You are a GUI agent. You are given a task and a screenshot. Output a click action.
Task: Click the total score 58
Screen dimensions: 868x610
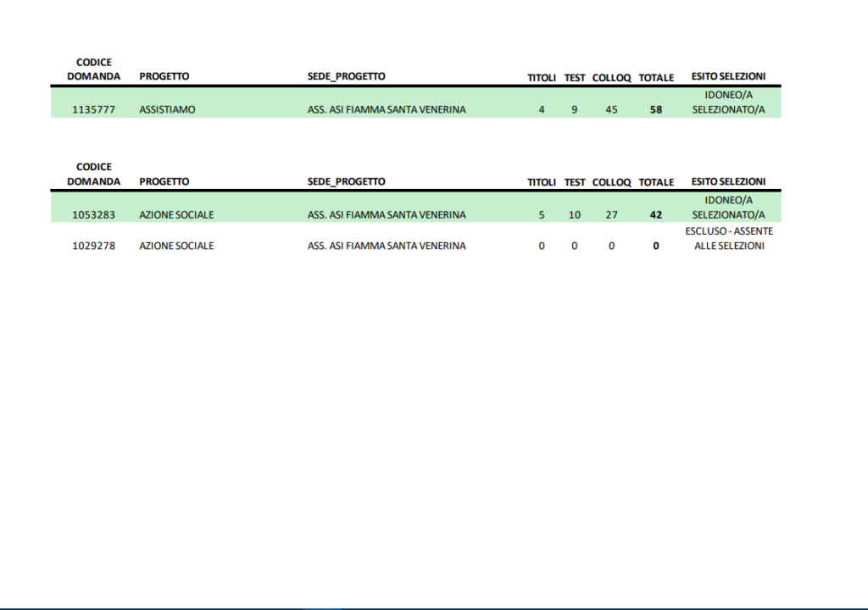point(655,109)
